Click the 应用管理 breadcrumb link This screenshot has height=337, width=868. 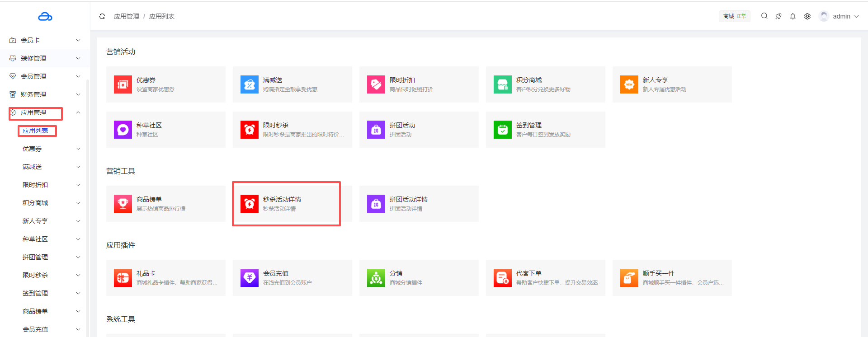point(127,16)
